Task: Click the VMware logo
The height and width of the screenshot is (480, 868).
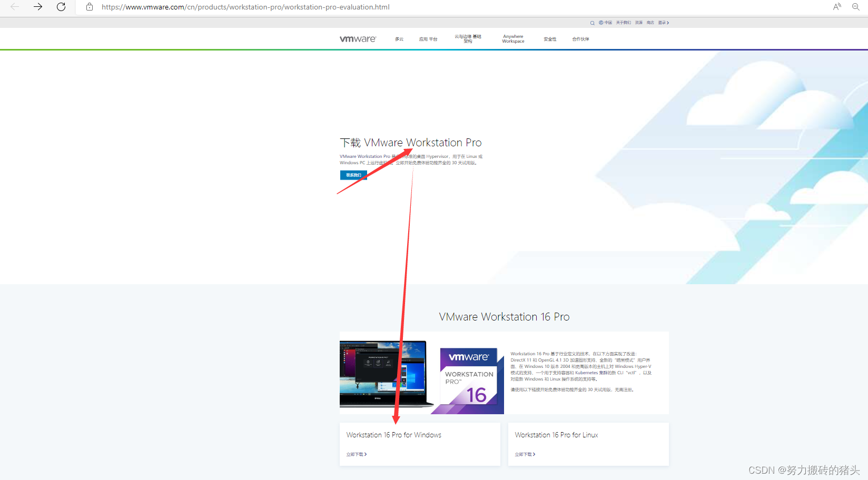Action: [358, 39]
